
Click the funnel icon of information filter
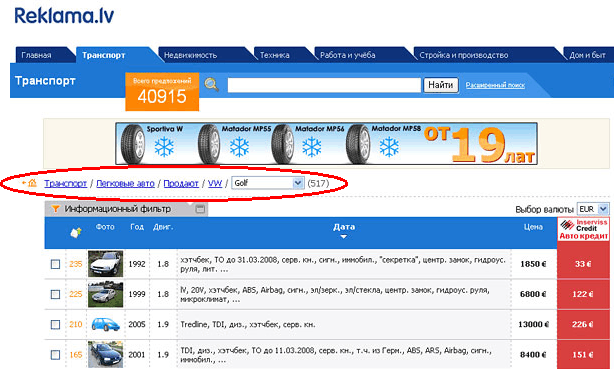coord(56,209)
